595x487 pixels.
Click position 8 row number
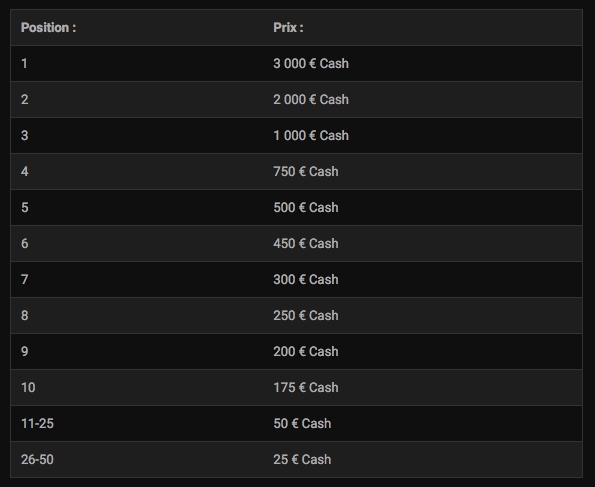point(25,315)
